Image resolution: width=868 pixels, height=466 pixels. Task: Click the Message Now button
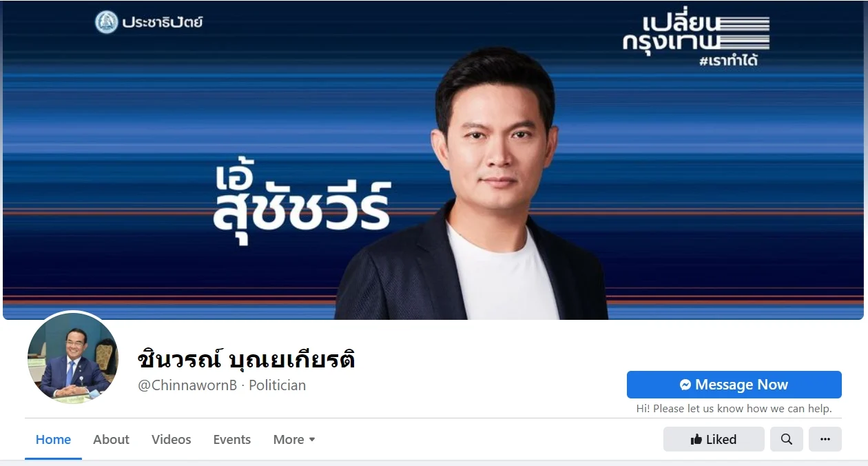coord(734,385)
